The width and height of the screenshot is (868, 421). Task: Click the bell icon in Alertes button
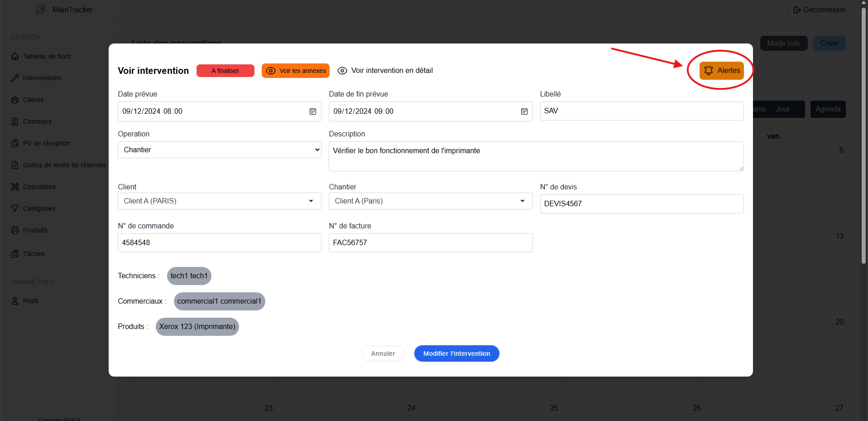(x=709, y=71)
